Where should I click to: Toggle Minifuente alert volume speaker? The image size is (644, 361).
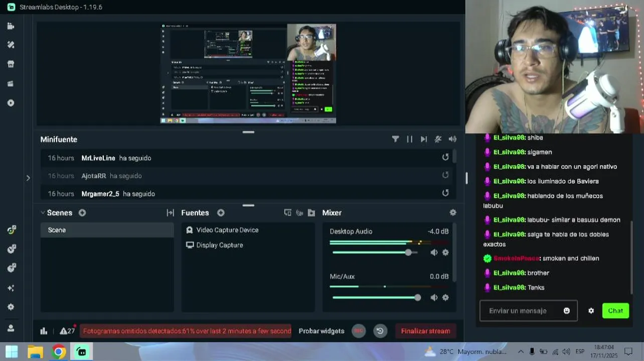(452, 139)
